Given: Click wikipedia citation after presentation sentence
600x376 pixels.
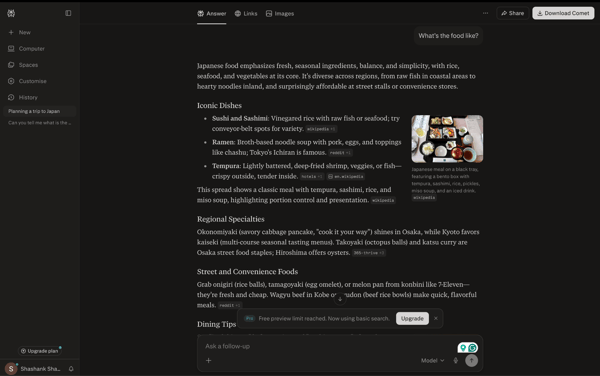Looking at the screenshot, I should pyautogui.click(x=383, y=200).
